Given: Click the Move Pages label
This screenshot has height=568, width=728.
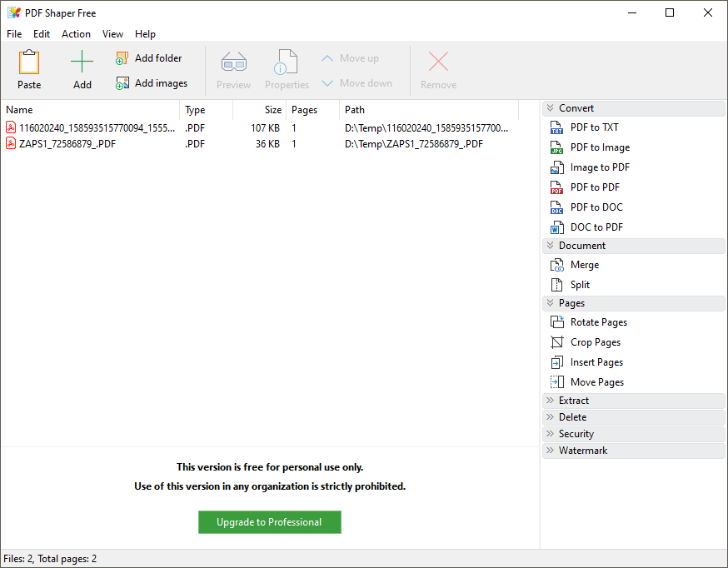Looking at the screenshot, I should (597, 382).
